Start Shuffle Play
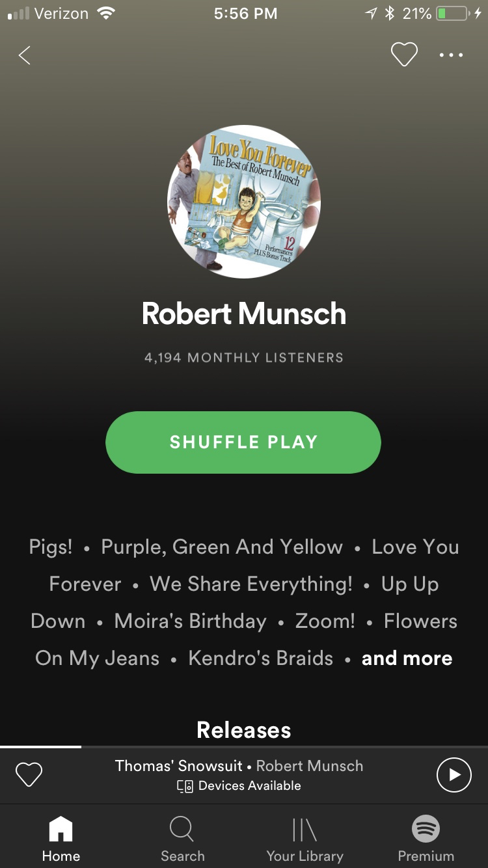 (x=243, y=442)
